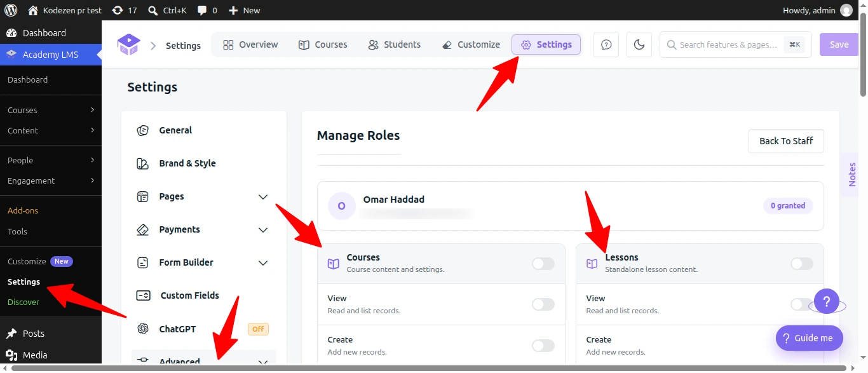This screenshot has width=868, height=373.
Task: Click Settings link in left sidebar
Action: [24, 281]
